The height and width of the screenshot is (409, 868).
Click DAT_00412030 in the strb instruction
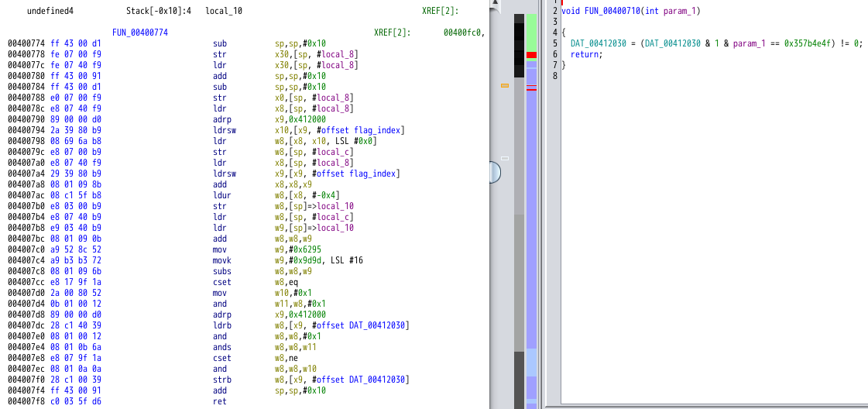pos(377,380)
